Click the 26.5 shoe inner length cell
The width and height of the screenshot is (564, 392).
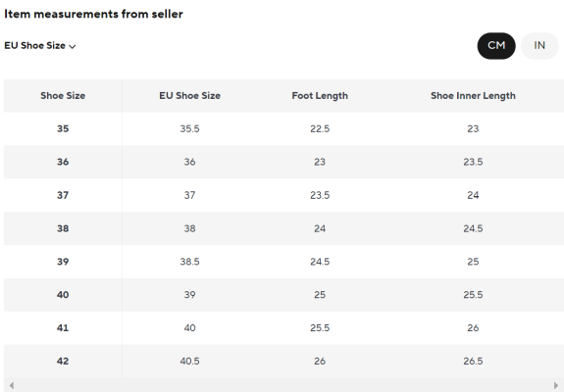pos(473,361)
